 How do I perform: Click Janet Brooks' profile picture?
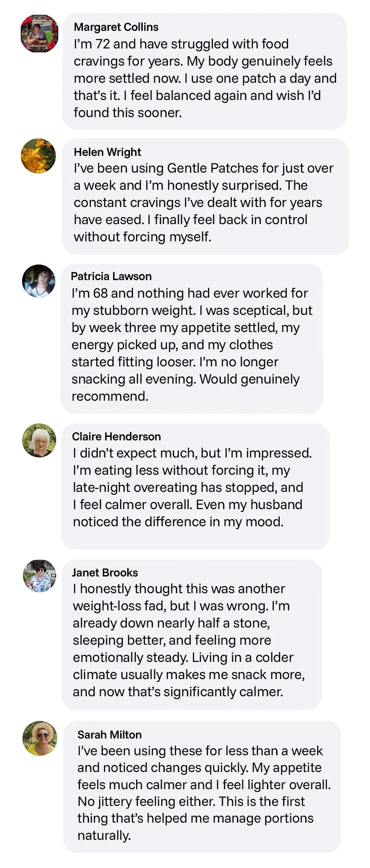(x=40, y=576)
